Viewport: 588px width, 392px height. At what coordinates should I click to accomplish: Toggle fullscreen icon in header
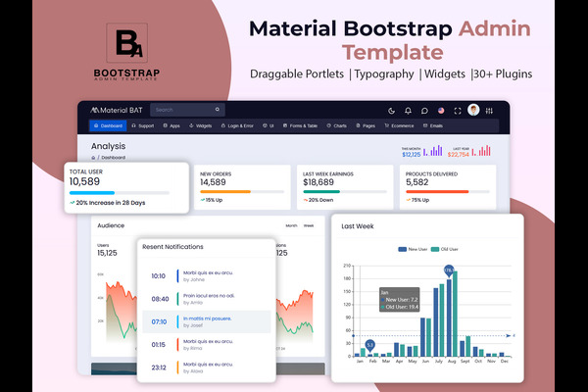[458, 111]
